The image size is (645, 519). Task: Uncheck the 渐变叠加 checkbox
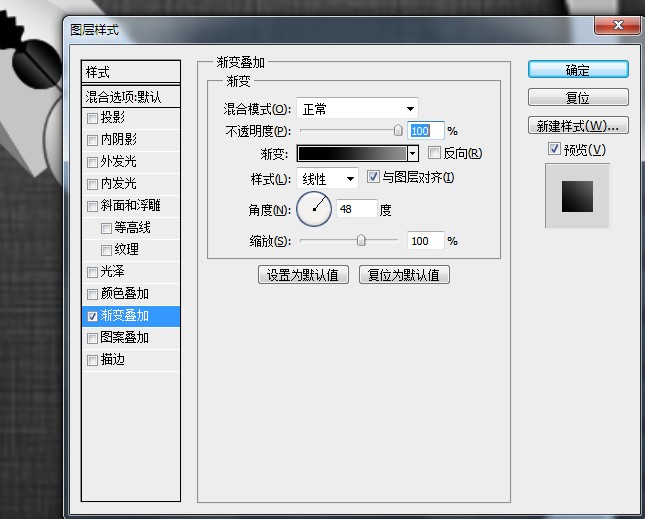tap(92, 316)
